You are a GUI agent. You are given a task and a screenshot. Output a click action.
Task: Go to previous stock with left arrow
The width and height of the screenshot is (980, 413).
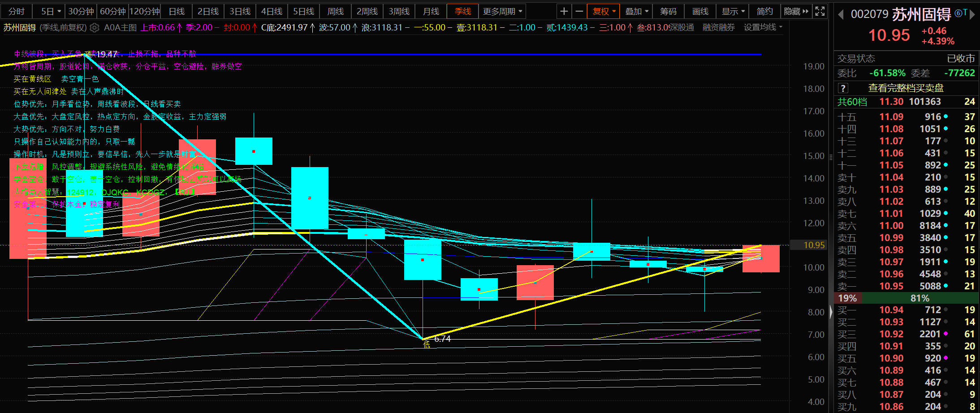click(x=841, y=15)
